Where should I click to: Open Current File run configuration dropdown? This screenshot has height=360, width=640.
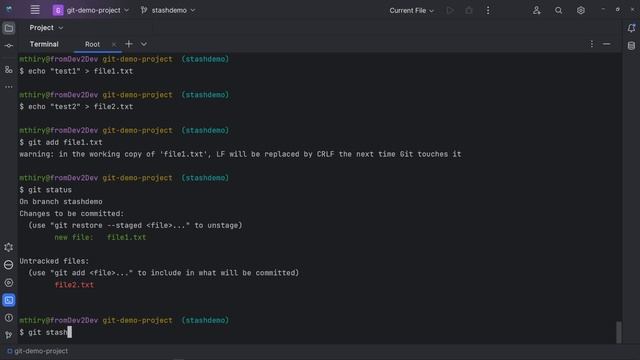coord(411,11)
